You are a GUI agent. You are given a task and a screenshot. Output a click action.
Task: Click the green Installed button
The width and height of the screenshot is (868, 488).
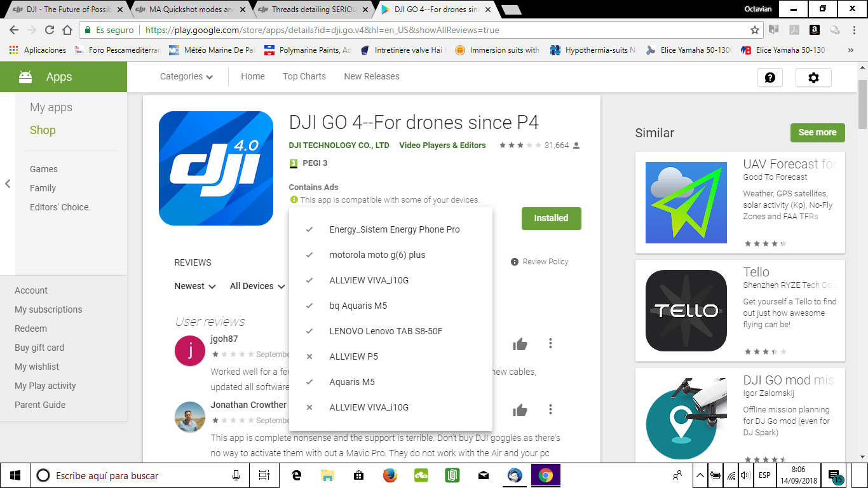pyautogui.click(x=551, y=218)
